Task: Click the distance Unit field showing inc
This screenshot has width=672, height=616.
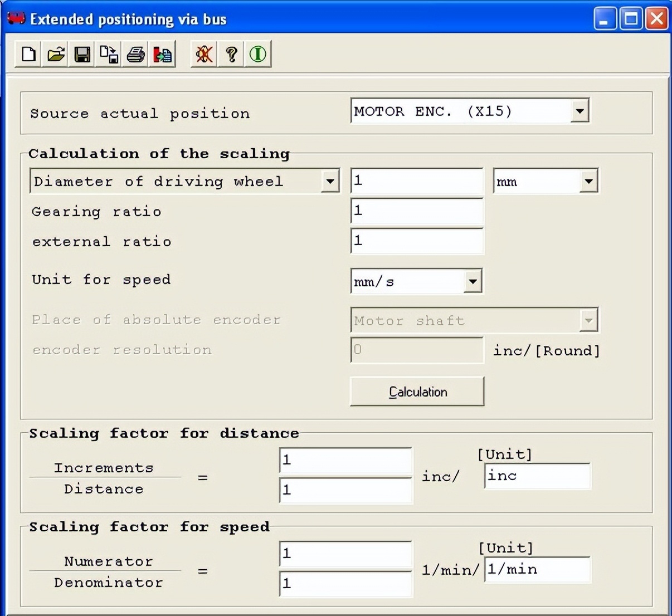Action: tap(537, 476)
